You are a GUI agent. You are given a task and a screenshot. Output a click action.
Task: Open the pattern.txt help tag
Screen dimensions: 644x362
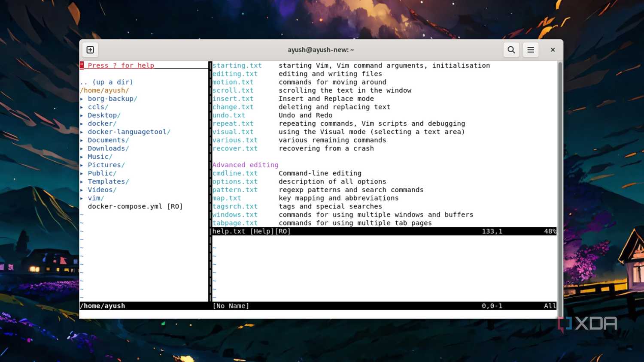coord(235,190)
